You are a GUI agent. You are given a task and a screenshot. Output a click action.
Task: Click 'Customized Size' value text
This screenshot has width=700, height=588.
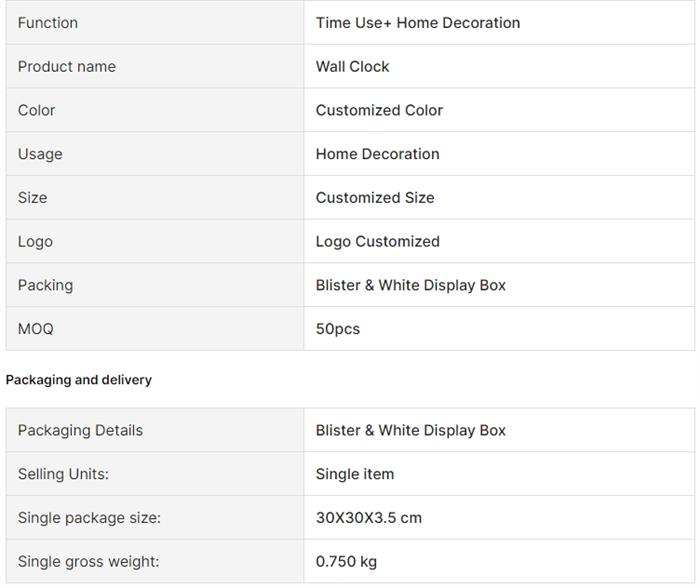point(375,198)
